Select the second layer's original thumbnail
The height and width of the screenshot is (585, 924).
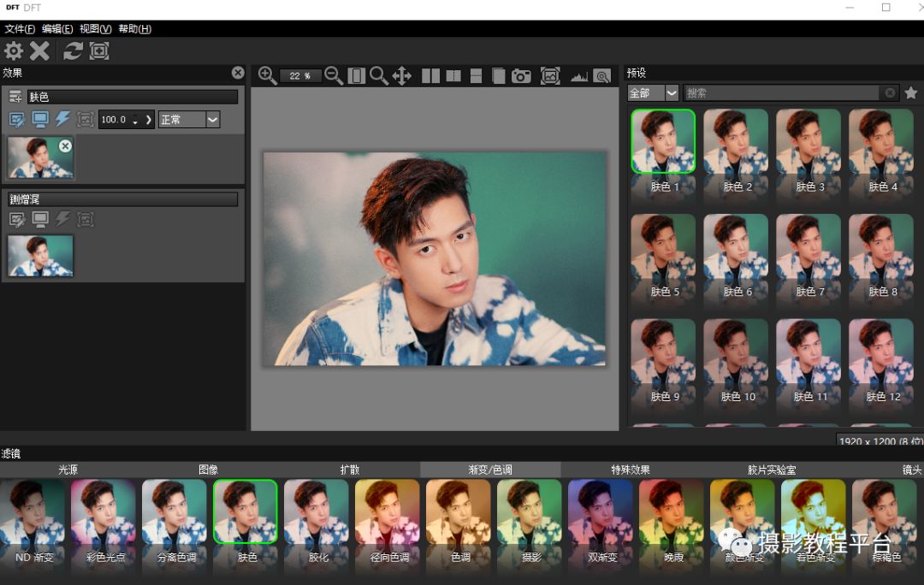pyautogui.click(x=40, y=256)
